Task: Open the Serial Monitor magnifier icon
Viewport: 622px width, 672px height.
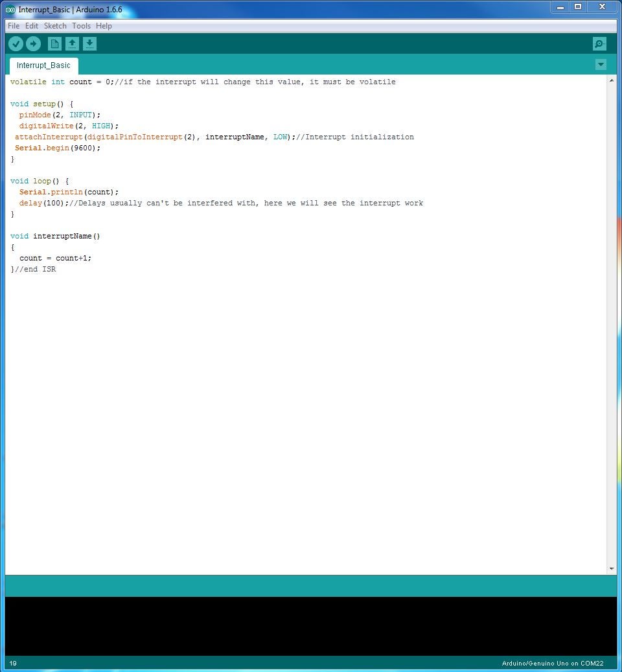Action: [599, 43]
